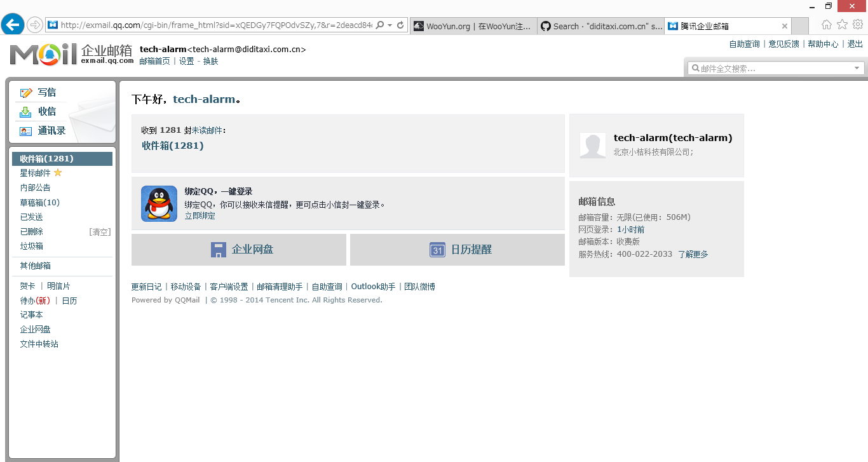This screenshot has height=462, width=868.
Task: Click the yellow star icon beside 星标邮件
Action: click(x=58, y=173)
